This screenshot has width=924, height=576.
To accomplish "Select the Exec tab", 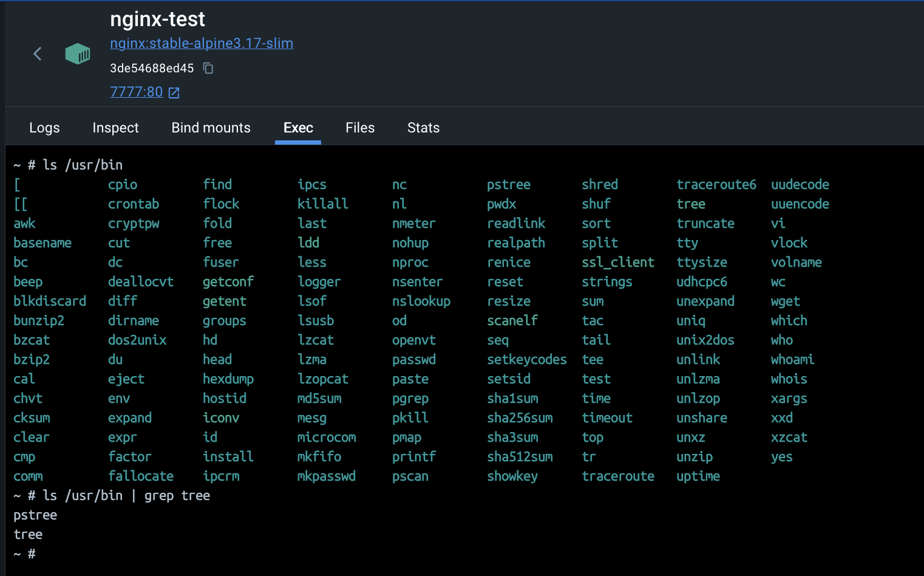I will (x=298, y=128).
